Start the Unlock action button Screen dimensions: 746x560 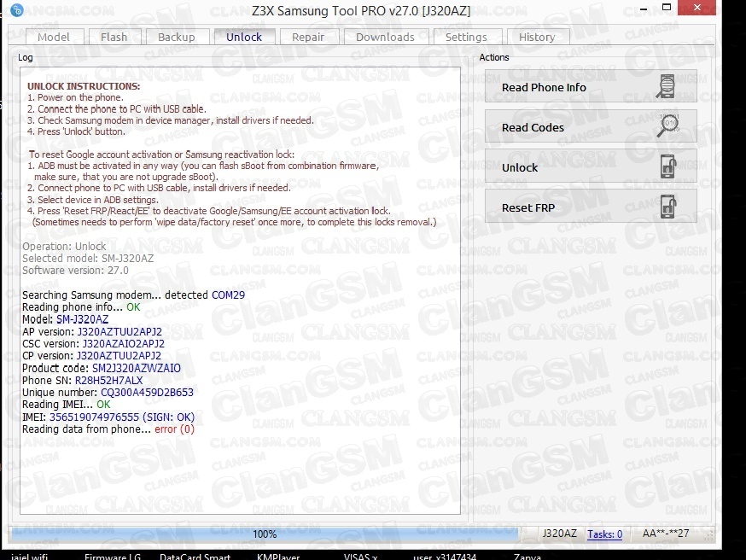point(591,166)
